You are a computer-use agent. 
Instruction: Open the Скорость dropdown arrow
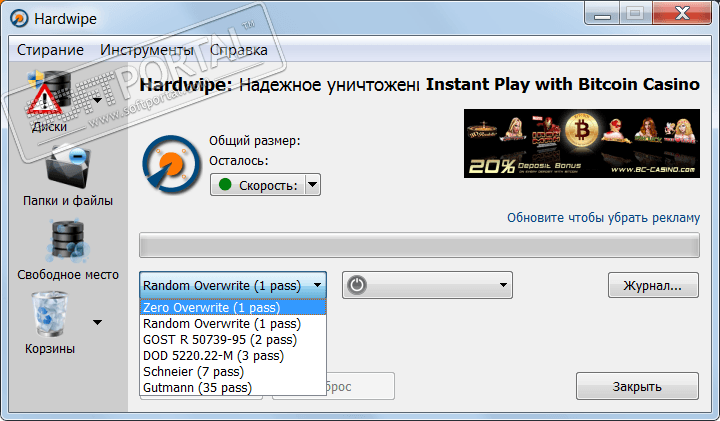312,185
